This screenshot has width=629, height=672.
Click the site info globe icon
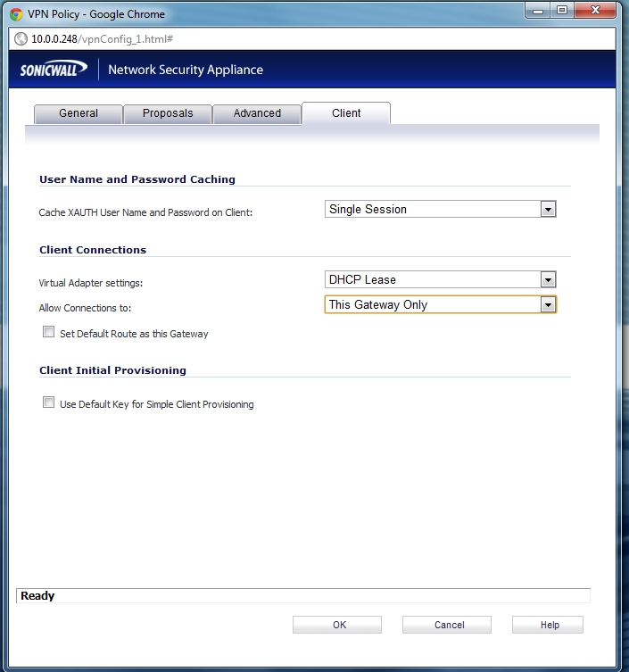pyautogui.click(x=21, y=39)
